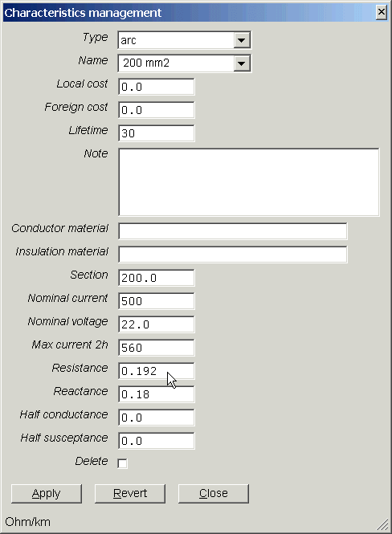The height and width of the screenshot is (534, 392).
Task: Click the Apply button
Action: 47,494
